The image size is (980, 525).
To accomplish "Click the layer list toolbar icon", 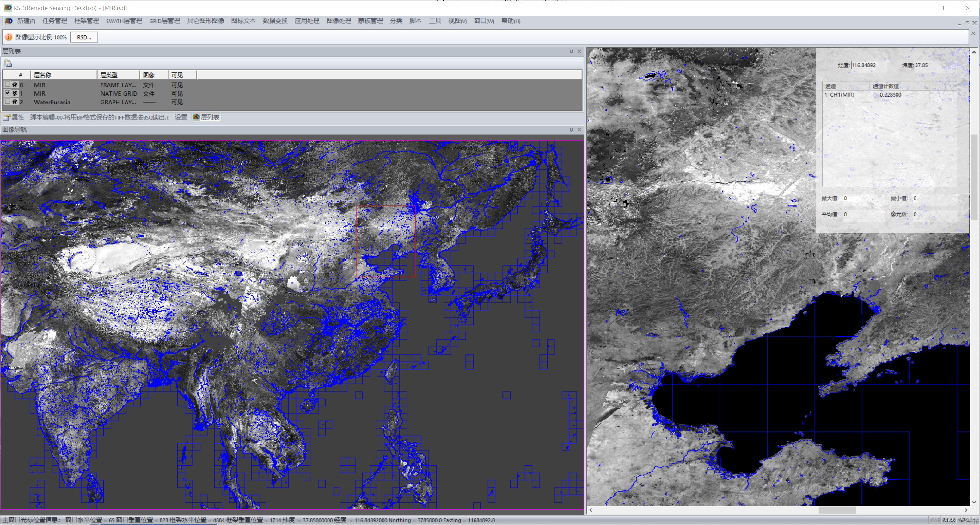I will (8, 63).
